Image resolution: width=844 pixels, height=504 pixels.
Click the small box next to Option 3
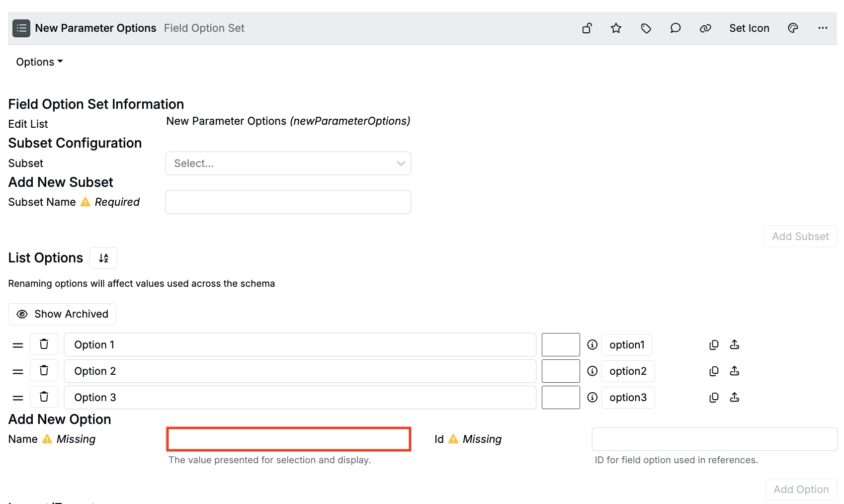[x=560, y=398]
